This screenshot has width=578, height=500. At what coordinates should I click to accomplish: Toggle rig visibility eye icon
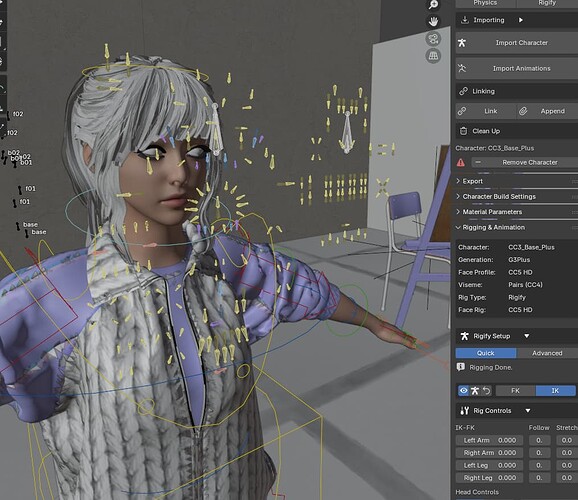[463, 390]
